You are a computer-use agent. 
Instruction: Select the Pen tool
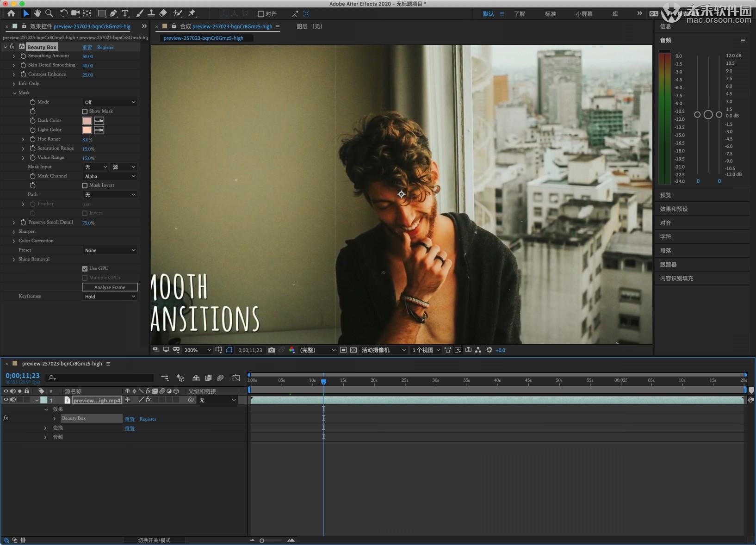[113, 13]
